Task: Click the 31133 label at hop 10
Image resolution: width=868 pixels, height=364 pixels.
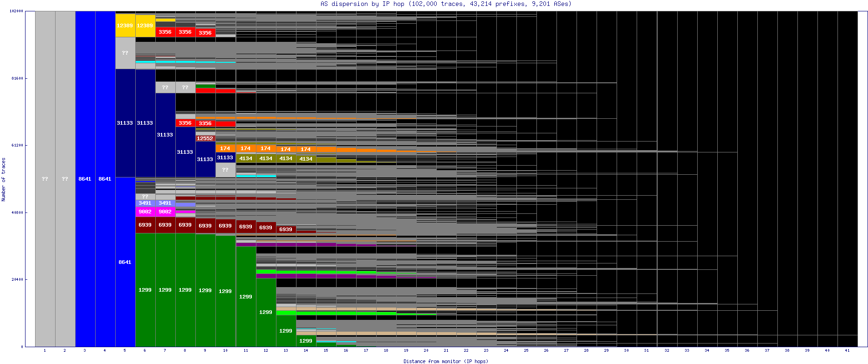Action: pyautogui.click(x=225, y=157)
